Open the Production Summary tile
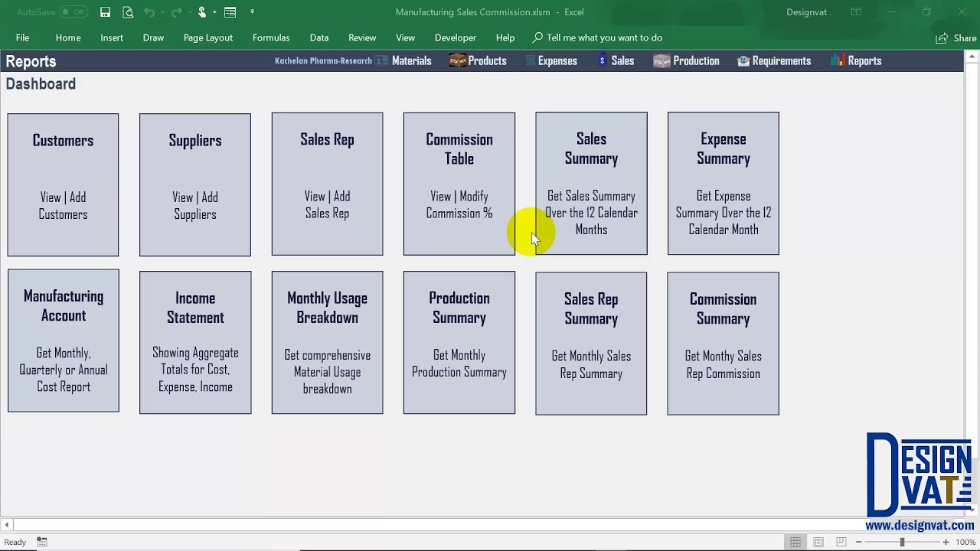This screenshot has width=980, height=551. (x=459, y=342)
